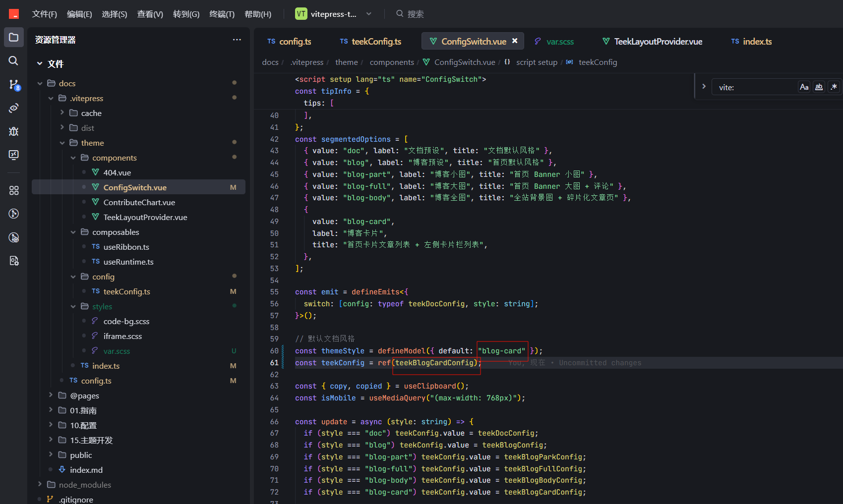The image size is (843, 504).
Task: Click the script setup breadcrumb
Action: click(x=537, y=62)
